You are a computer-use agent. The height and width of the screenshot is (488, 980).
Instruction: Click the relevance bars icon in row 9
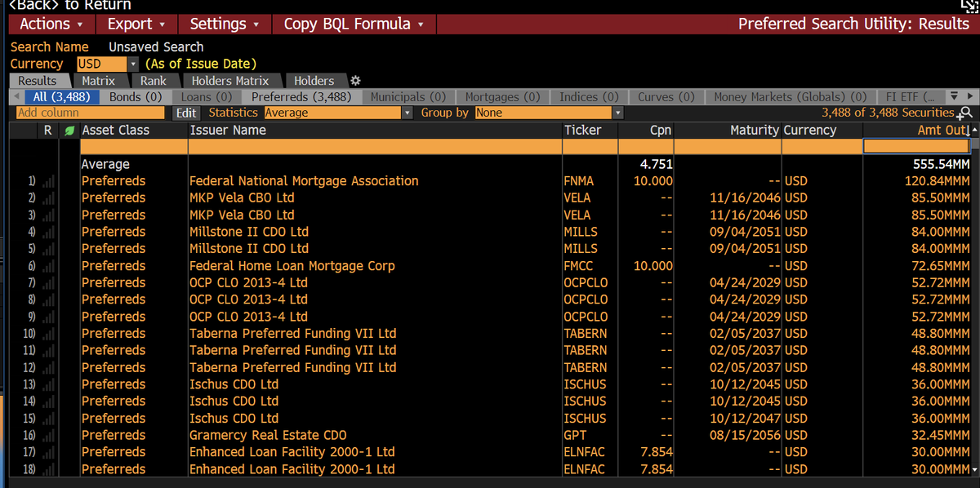point(47,317)
